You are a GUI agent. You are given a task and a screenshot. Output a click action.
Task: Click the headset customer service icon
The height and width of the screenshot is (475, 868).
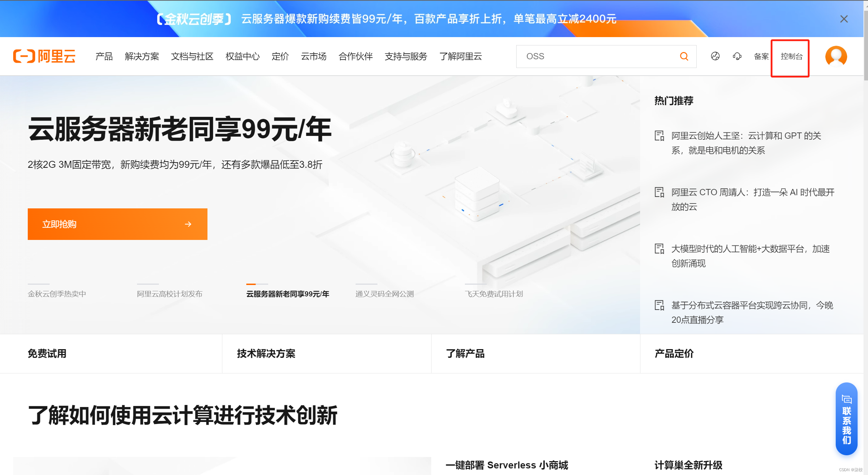(737, 56)
